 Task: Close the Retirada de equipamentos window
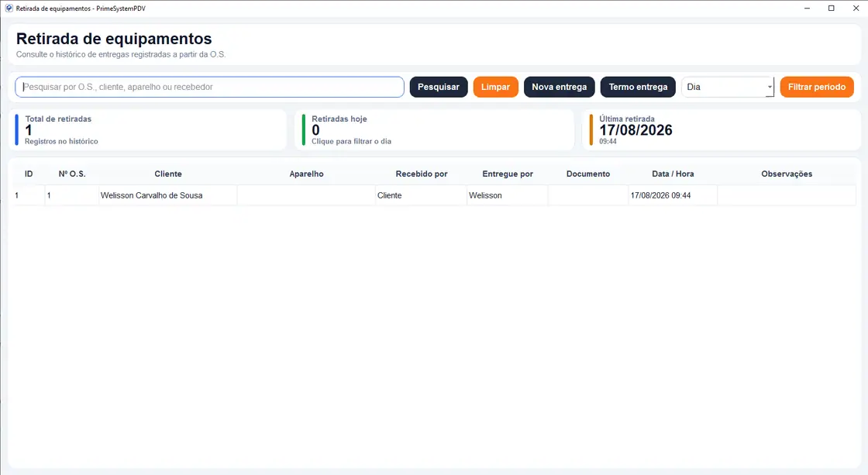coord(856,9)
